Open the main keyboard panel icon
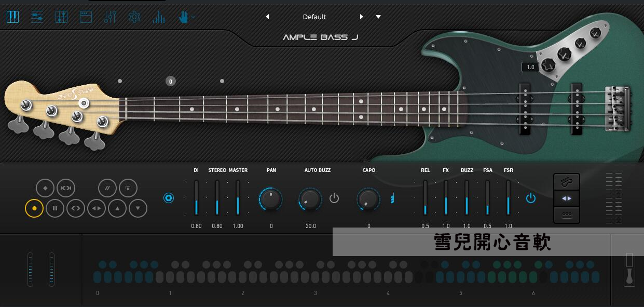644x307 pixels. tap(12, 17)
